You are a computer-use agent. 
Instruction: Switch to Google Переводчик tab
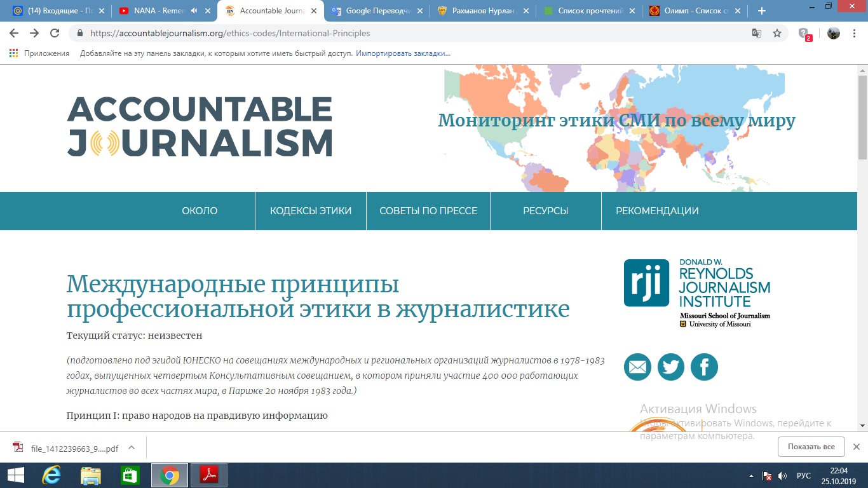(376, 11)
